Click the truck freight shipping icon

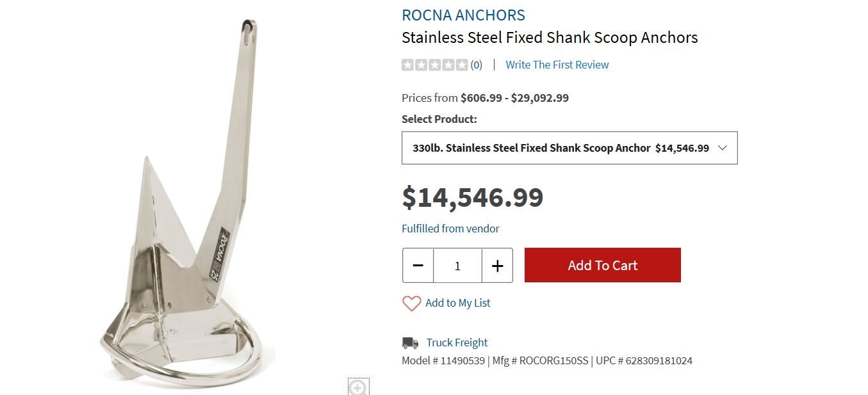tap(410, 343)
